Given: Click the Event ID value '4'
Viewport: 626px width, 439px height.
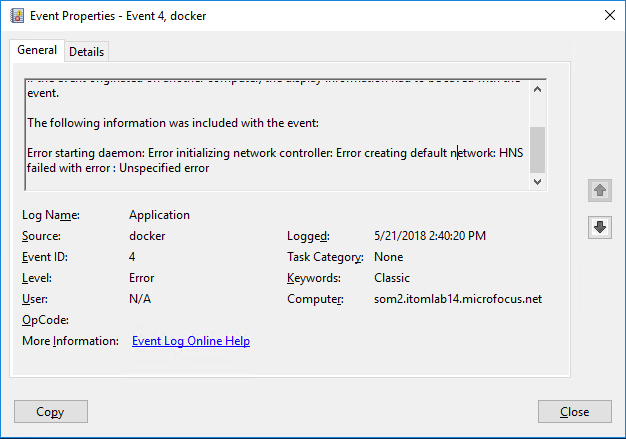Looking at the screenshot, I should [132, 257].
